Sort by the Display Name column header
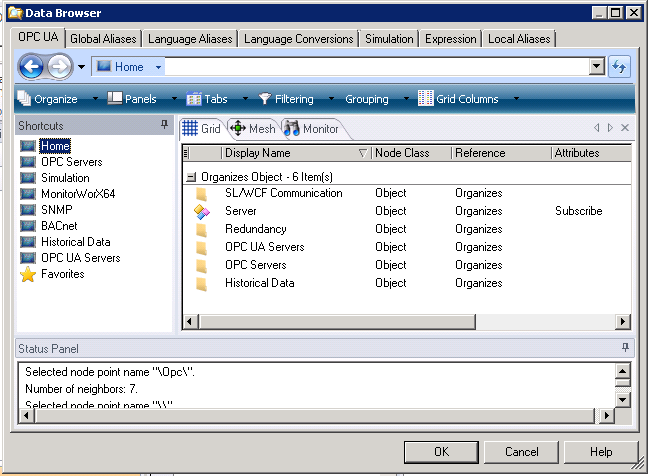The height and width of the screenshot is (476, 648). (x=288, y=153)
